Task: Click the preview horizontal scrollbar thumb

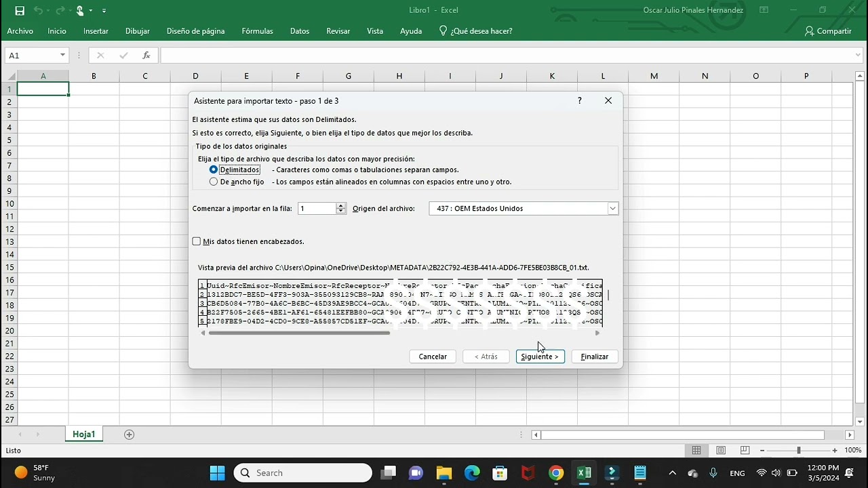Action: coord(299,333)
